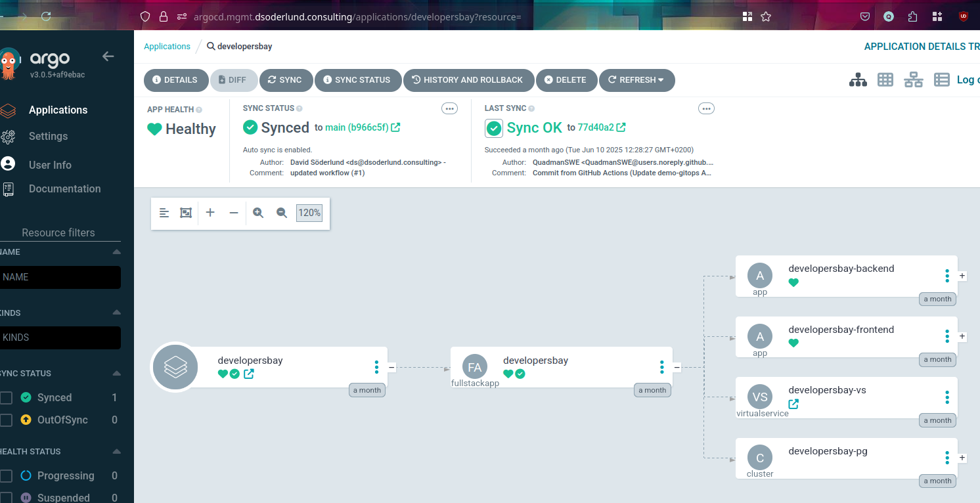
Task: Click the 120% zoom level box
Action: coord(309,213)
